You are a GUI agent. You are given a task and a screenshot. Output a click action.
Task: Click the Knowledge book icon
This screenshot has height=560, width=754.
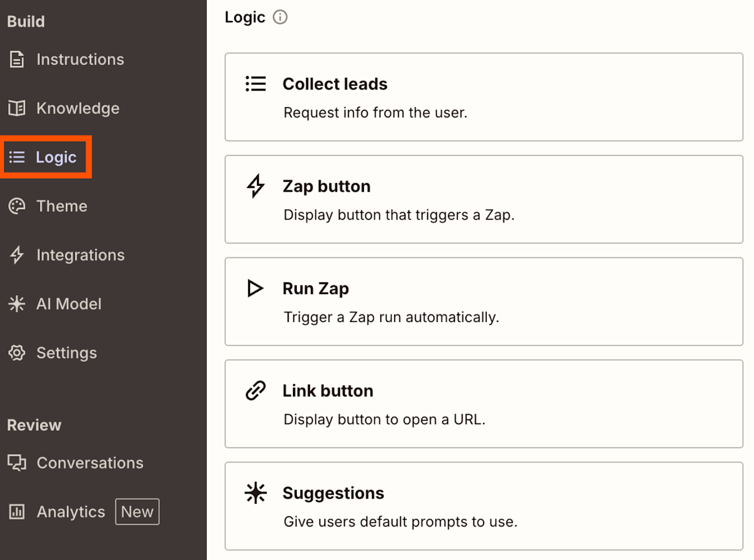(17, 108)
